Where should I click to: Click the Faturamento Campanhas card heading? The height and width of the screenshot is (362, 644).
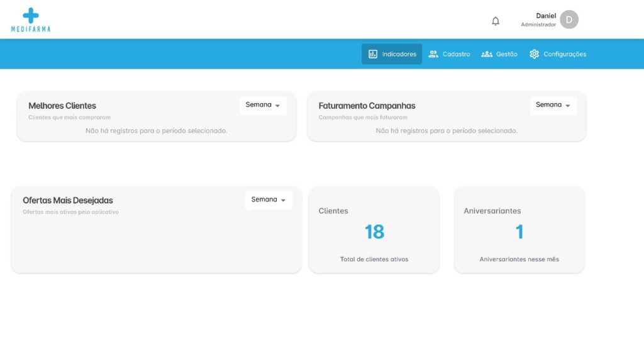(x=367, y=106)
